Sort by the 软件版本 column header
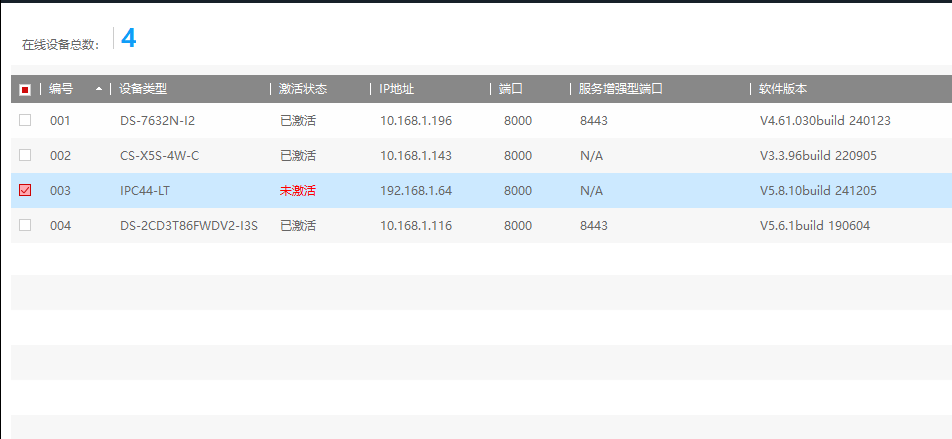 (783, 89)
